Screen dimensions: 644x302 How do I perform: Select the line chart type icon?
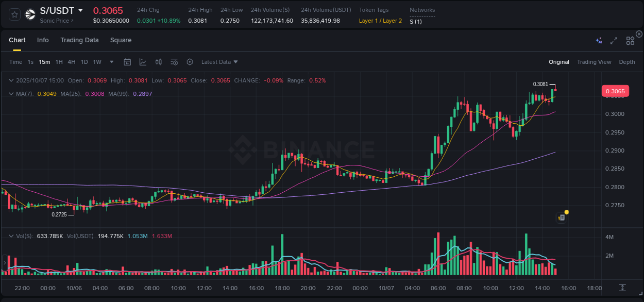click(143, 62)
